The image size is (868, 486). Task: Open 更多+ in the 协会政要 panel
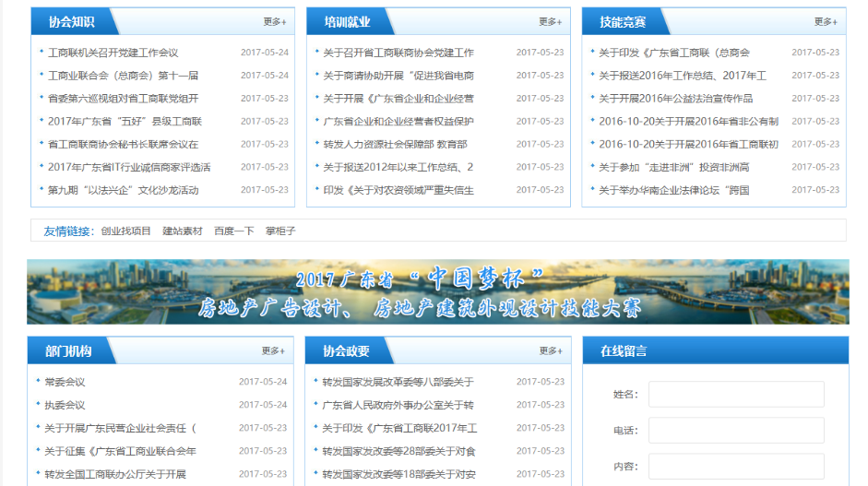(550, 350)
